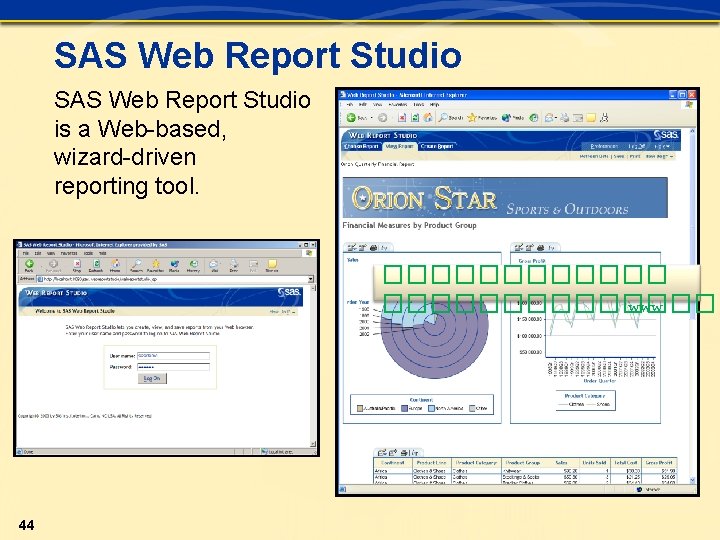Open the address bar dropdown in login window
The image size is (720, 540).
point(311,279)
